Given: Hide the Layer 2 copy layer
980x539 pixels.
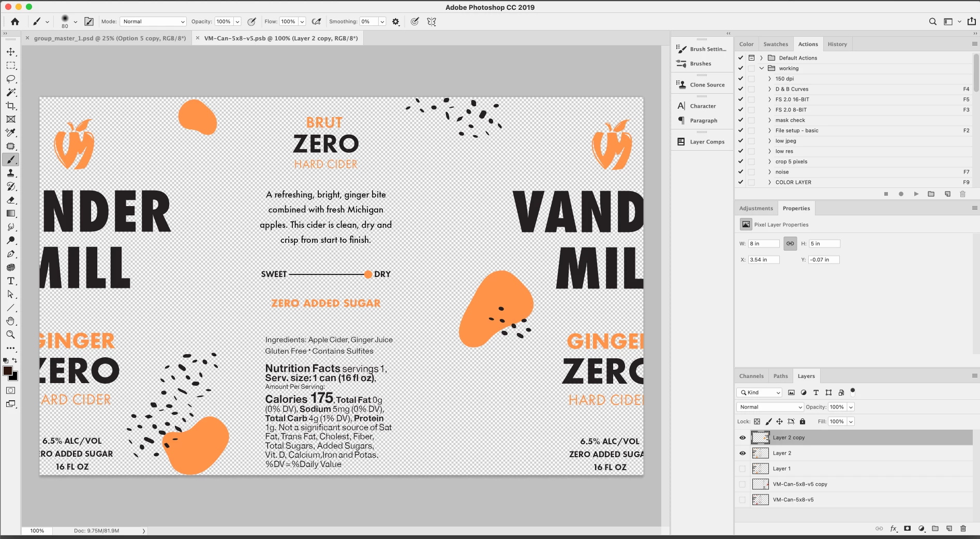Looking at the screenshot, I should pos(743,438).
